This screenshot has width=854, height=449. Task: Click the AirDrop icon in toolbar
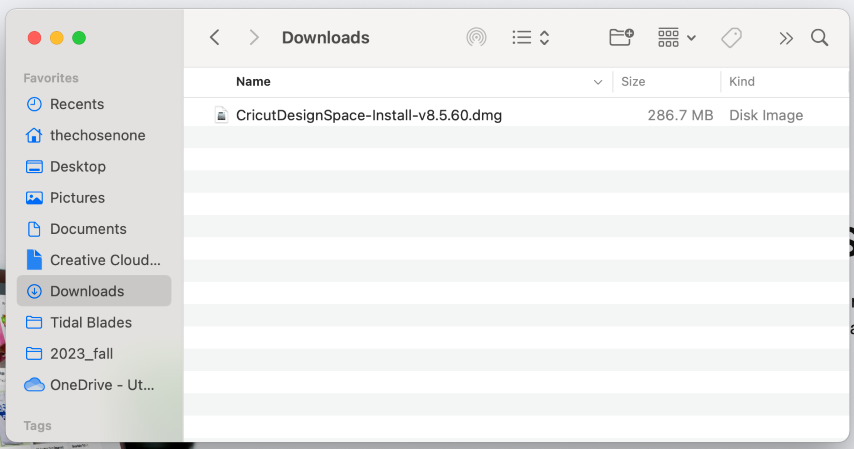click(476, 38)
